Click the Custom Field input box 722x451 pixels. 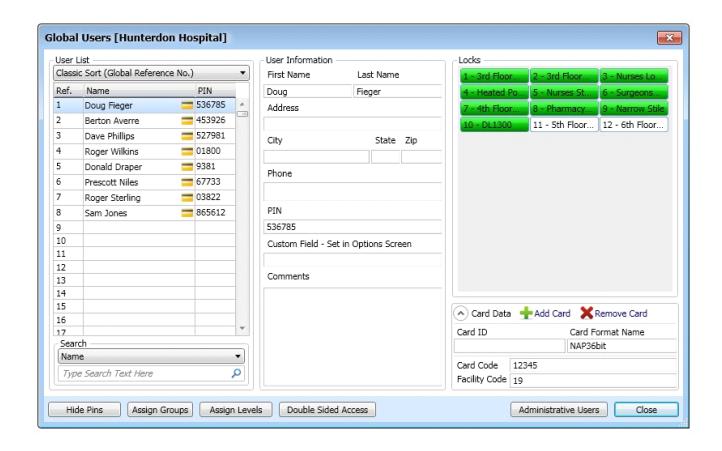[353, 260]
